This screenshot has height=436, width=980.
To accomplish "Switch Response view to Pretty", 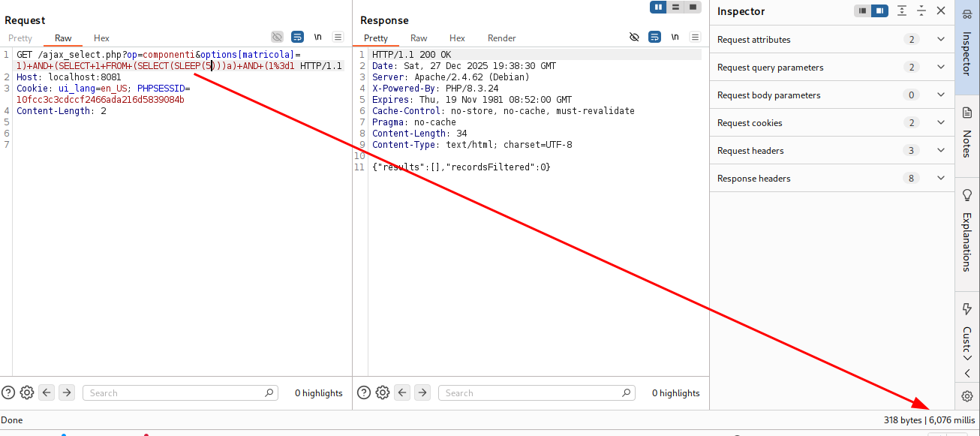I will click(x=376, y=38).
